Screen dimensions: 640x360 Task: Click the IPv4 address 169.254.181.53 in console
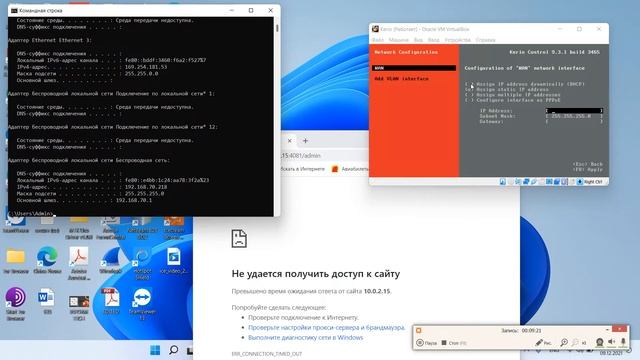pos(146,67)
